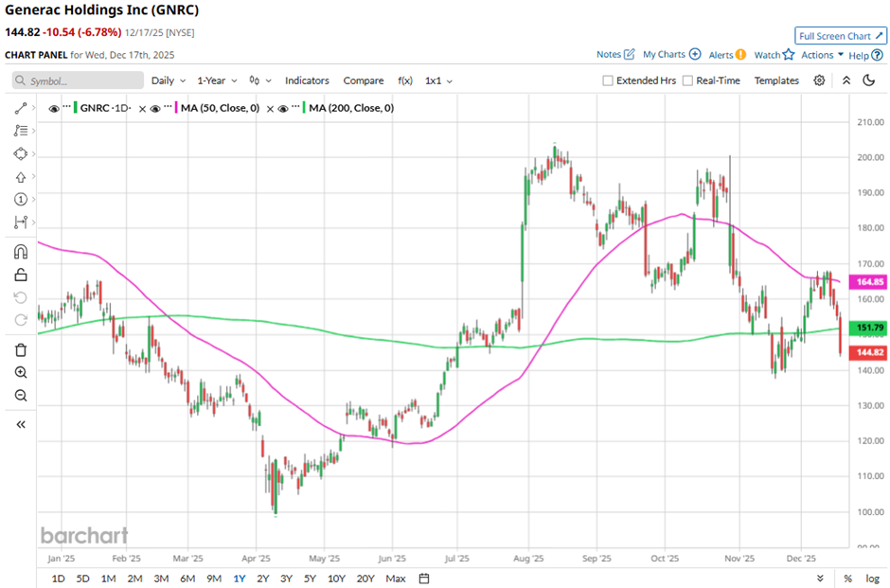Enable the Extended Hrs checkbox

pyautogui.click(x=608, y=80)
